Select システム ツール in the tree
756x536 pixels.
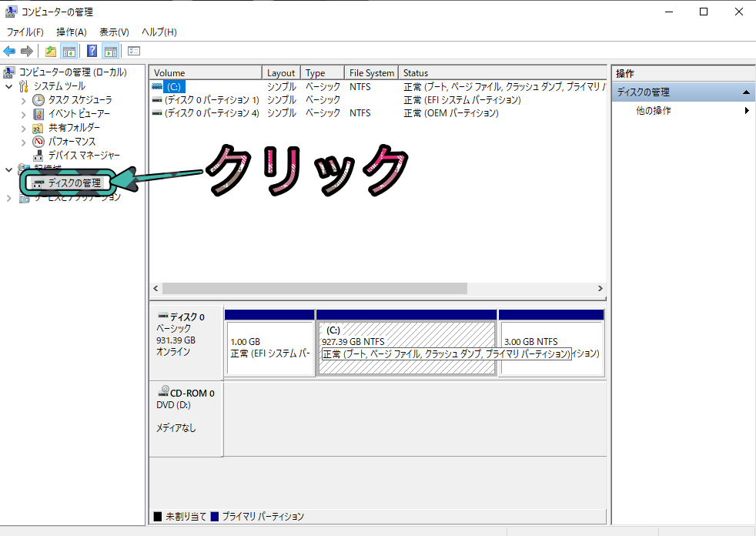click(59, 86)
